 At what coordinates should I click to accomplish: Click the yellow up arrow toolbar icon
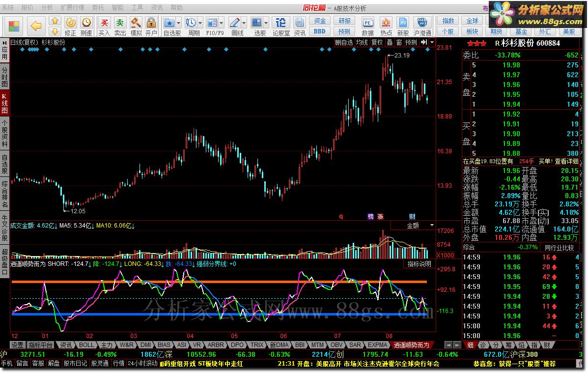click(55, 21)
